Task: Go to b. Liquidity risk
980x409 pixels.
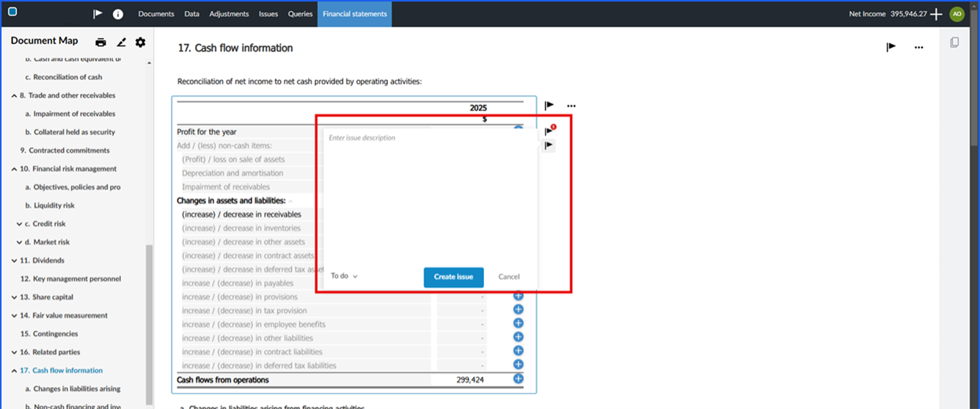Action: (x=50, y=206)
